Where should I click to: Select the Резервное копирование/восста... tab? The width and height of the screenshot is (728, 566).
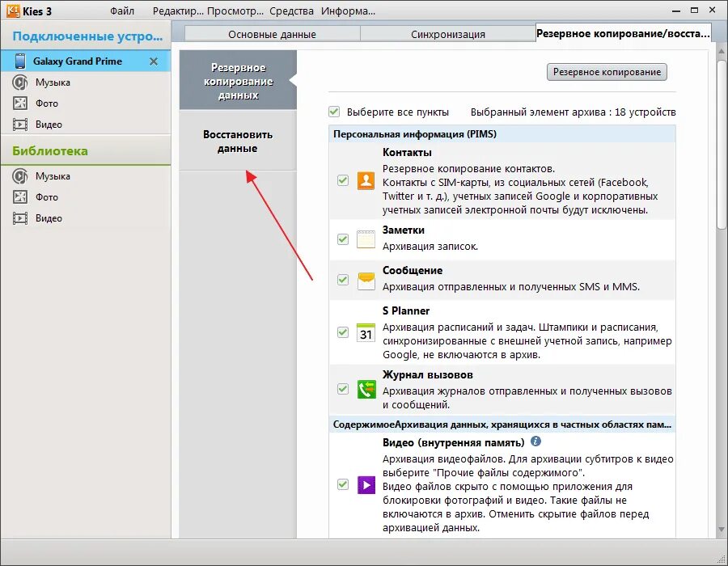[623, 33]
